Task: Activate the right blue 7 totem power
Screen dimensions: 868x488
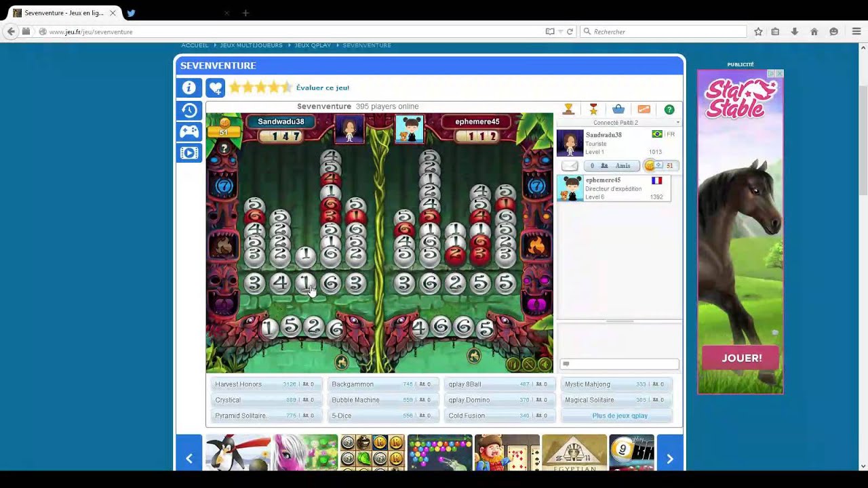Action: (536, 186)
